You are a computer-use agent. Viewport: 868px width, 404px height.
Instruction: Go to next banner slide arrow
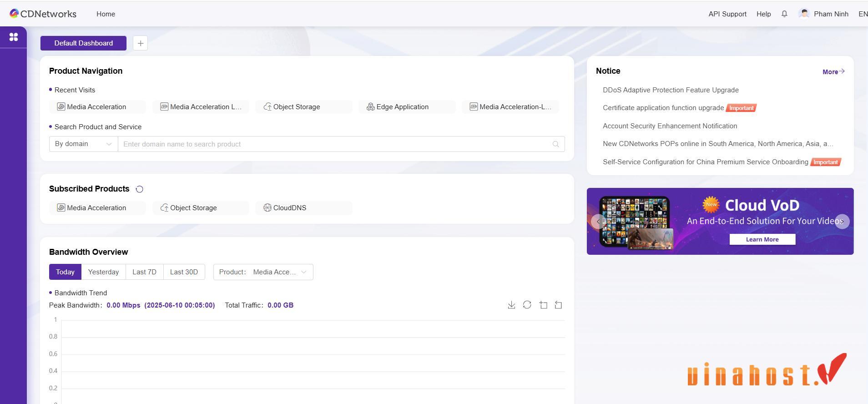point(842,222)
